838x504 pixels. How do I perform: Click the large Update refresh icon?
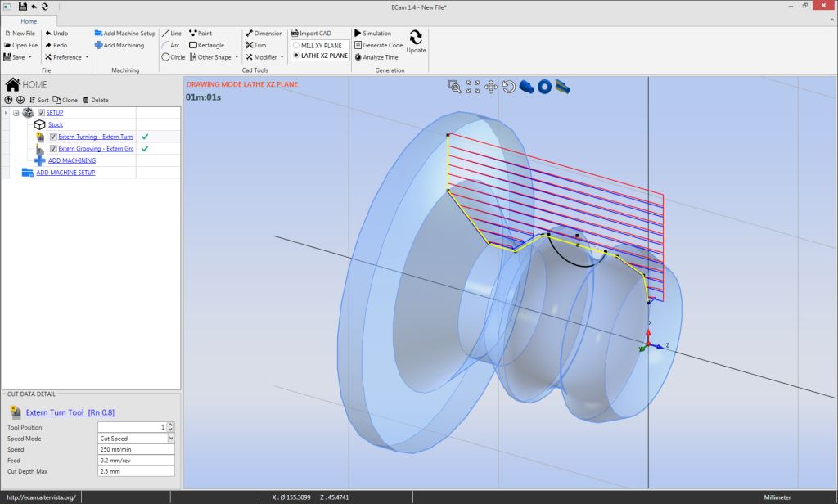pyautogui.click(x=416, y=38)
